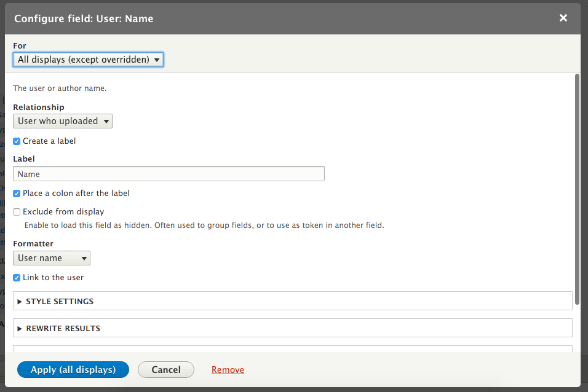Open the For displays dropdown
This screenshot has width=588, height=392.
88,60
